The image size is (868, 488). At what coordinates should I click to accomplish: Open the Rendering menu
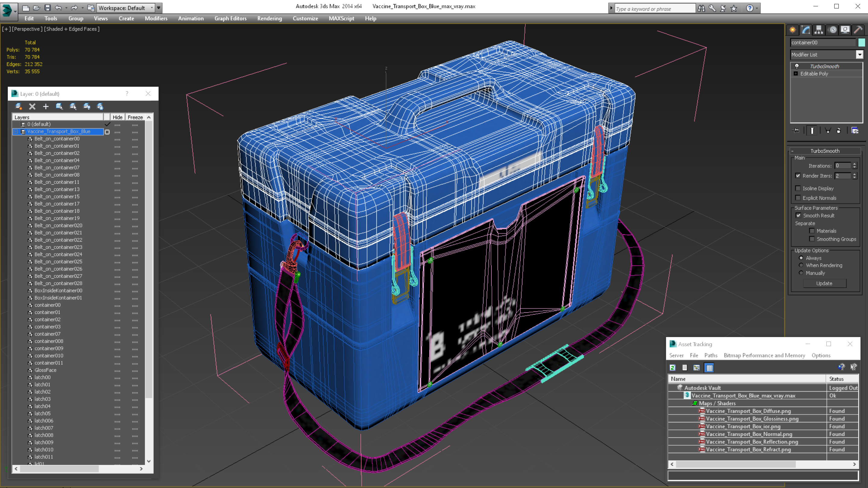pos(269,18)
